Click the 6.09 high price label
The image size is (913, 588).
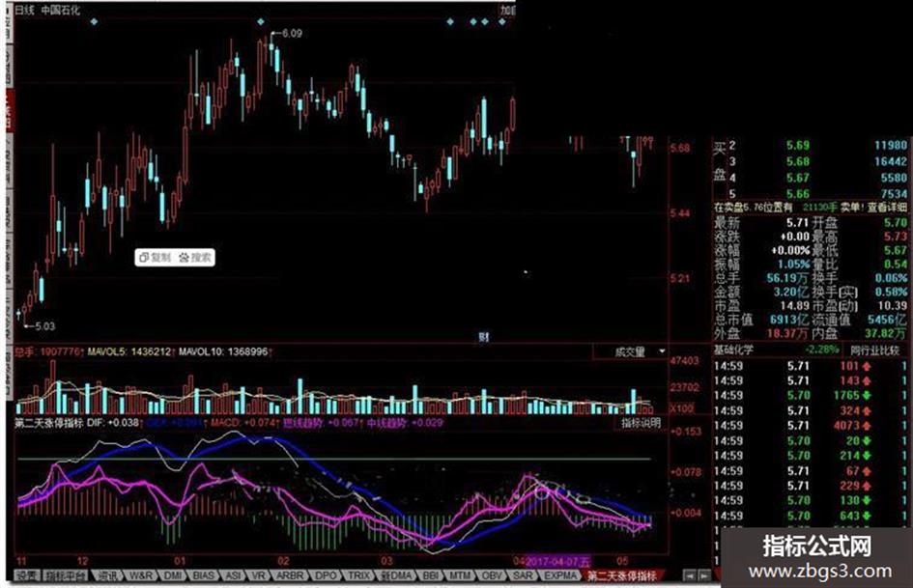(x=292, y=33)
